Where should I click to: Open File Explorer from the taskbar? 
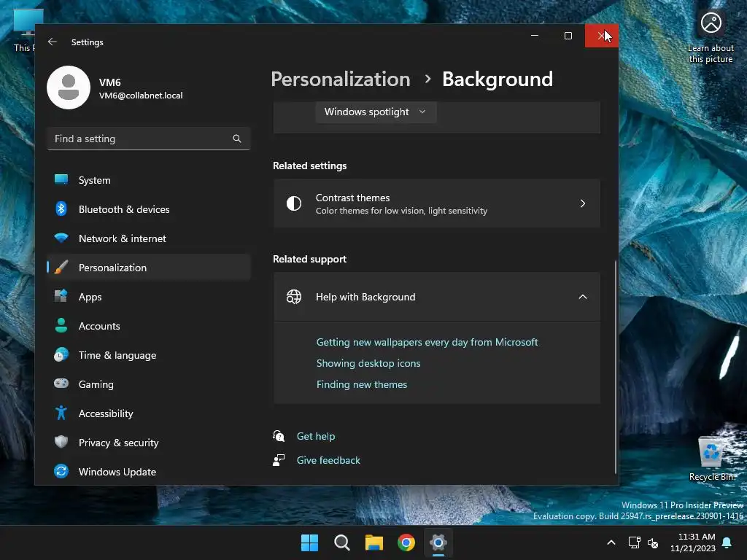[374, 542]
